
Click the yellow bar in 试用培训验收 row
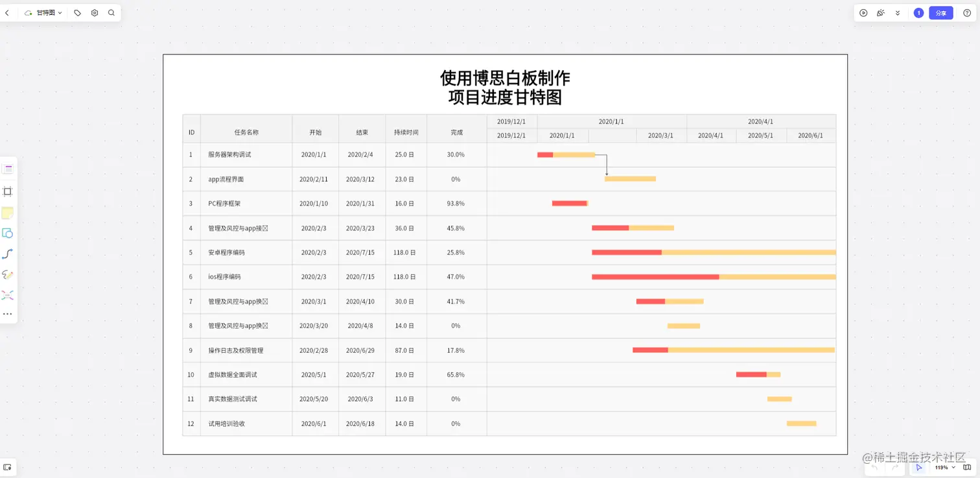[801, 424]
